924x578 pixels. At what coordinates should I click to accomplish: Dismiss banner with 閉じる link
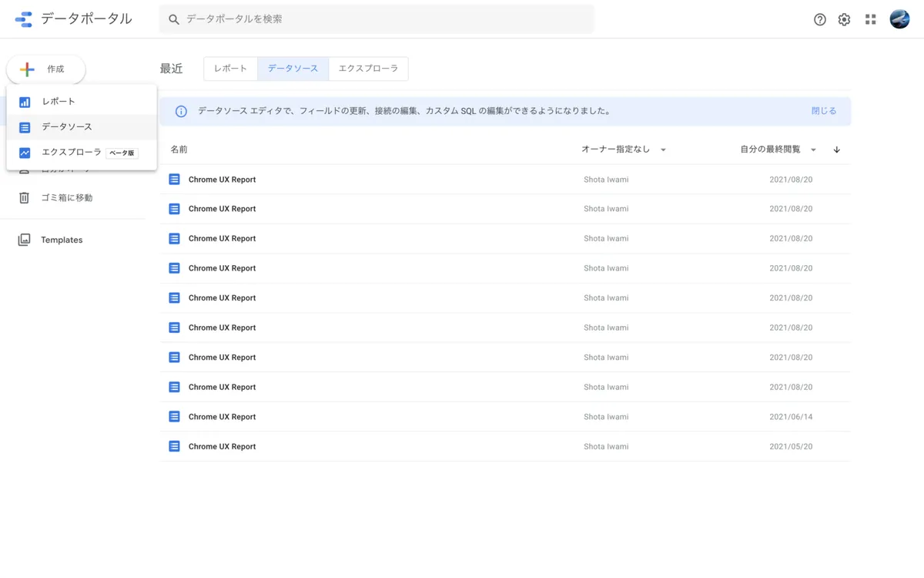pyautogui.click(x=824, y=111)
